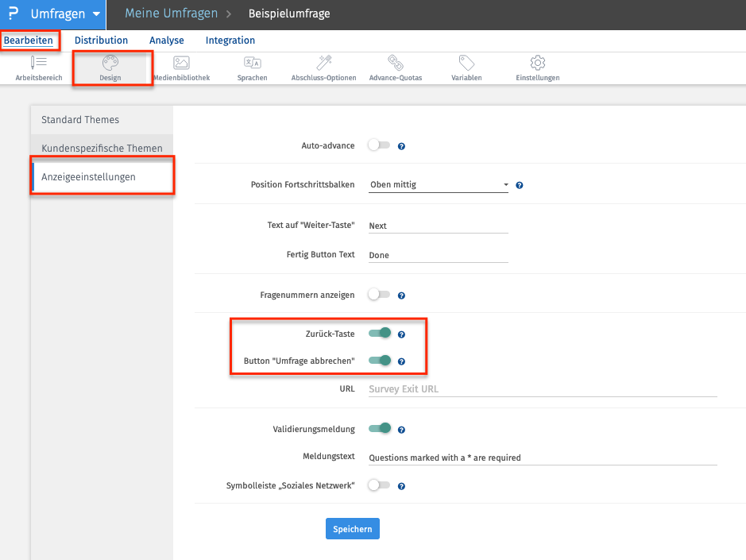Turn off Button "Umfrage abbrechen" toggle
The height and width of the screenshot is (560, 746).
(380, 361)
